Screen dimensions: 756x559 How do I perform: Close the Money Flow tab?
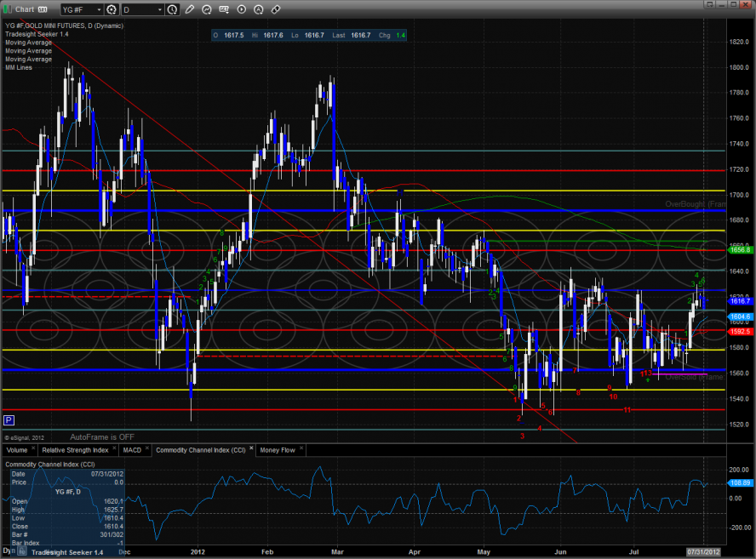pos(301,449)
